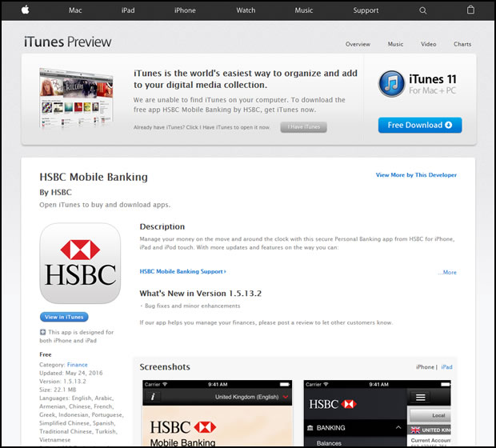This screenshot has height=448, width=496.
Task: Click the 'HSBC Mobile Banking' title
Action: pos(94,177)
